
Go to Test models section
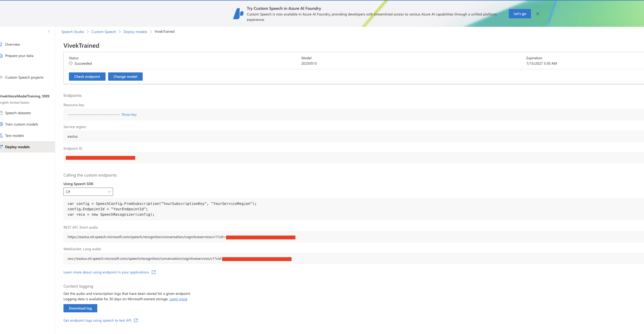[x=14, y=136]
